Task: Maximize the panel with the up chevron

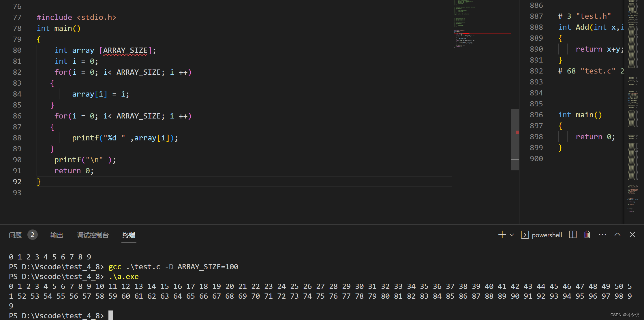Action: [x=617, y=234]
